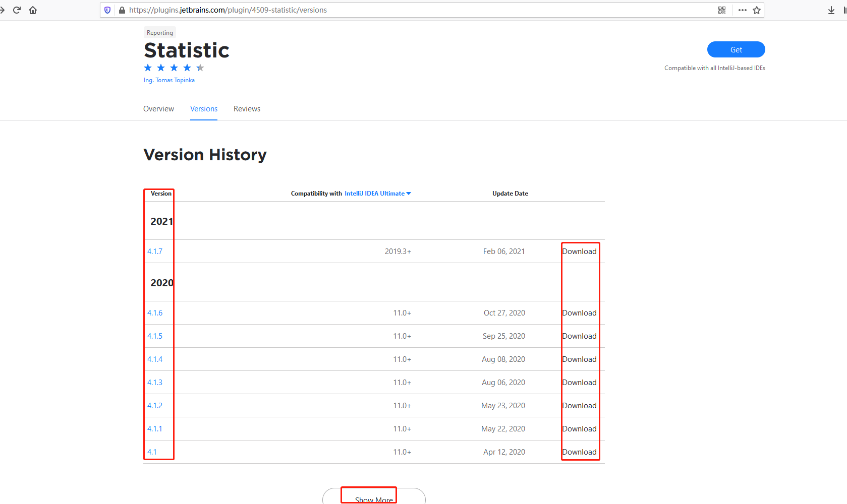Open version 4.1.7 details
The height and width of the screenshot is (504, 847).
(x=155, y=251)
